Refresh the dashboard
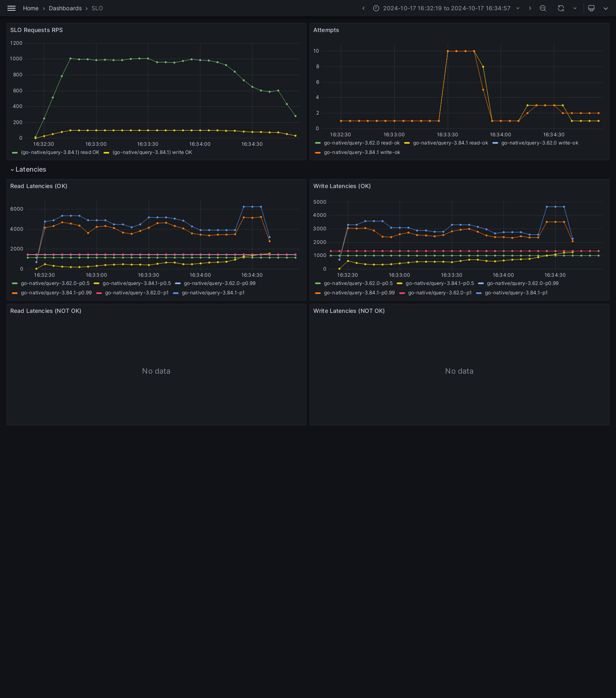Viewport: 616px width, 698px height. click(x=561, y=8)
